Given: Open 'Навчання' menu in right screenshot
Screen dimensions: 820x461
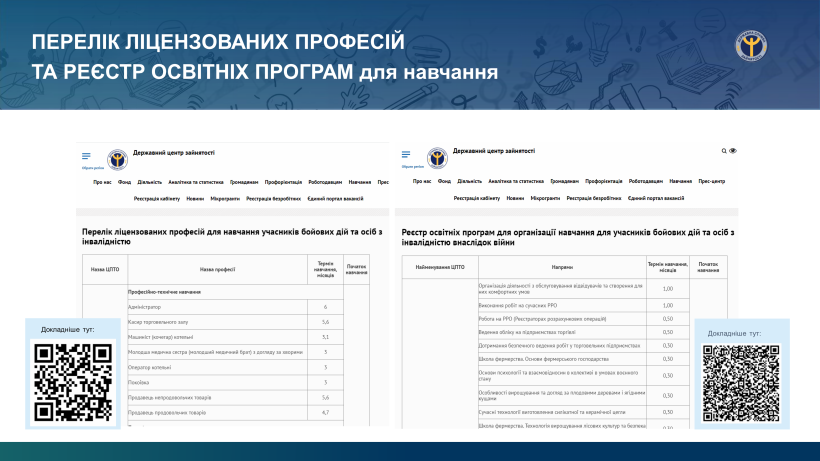Looking at the screenshot, I should pyautogui.click(x=680, y=181).
